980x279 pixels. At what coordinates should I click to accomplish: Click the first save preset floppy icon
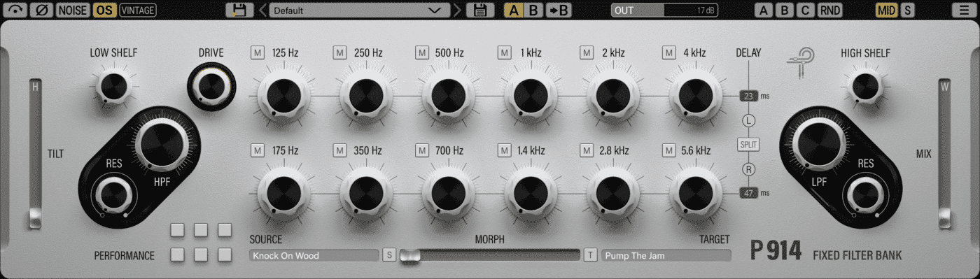[239, 10]
